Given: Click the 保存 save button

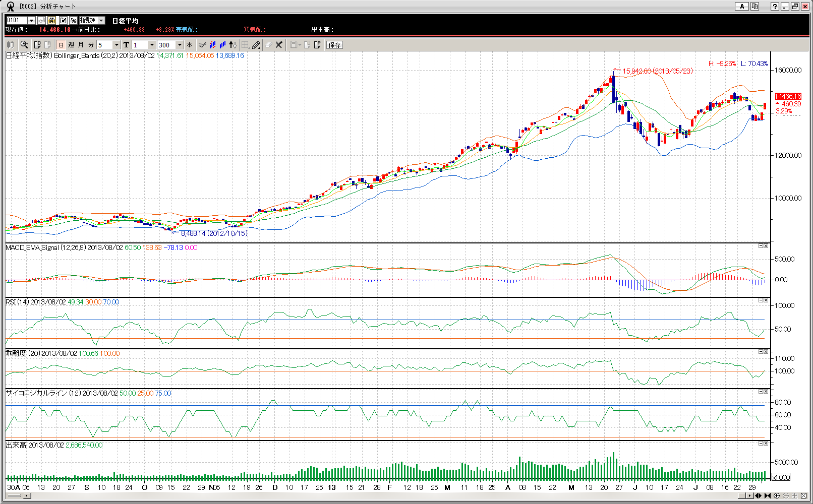Looking at the screenshot, I should (334, 45).
